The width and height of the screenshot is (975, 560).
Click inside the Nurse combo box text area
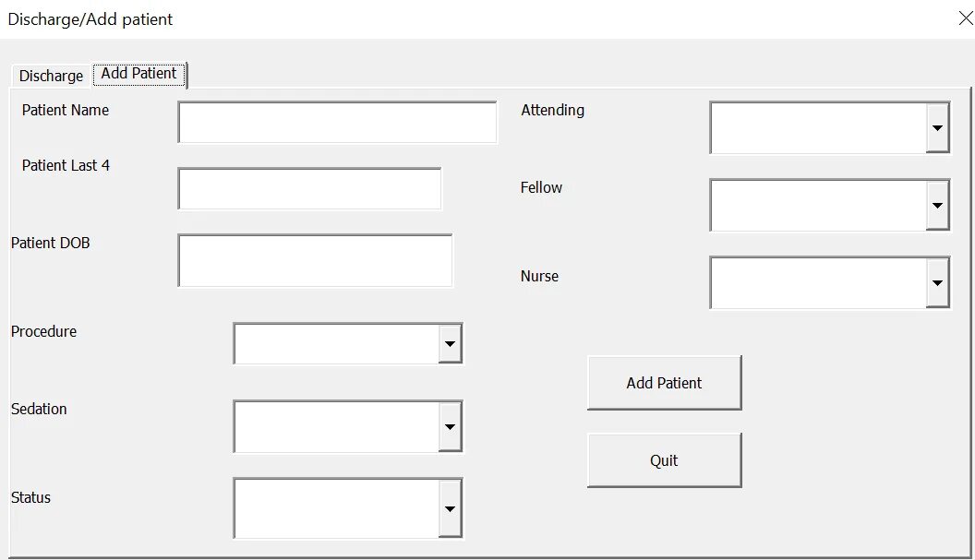pyautogui.click(x=818, y=283)
